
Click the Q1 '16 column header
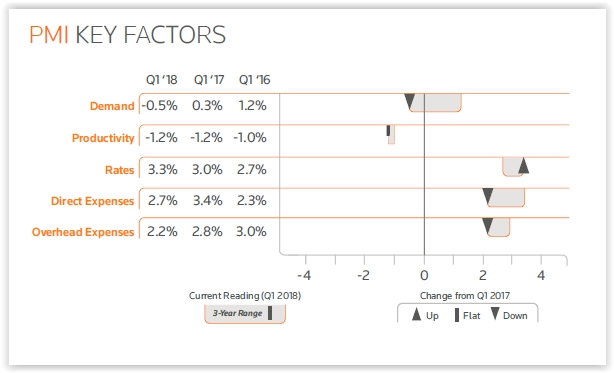[x=255, y=80]
